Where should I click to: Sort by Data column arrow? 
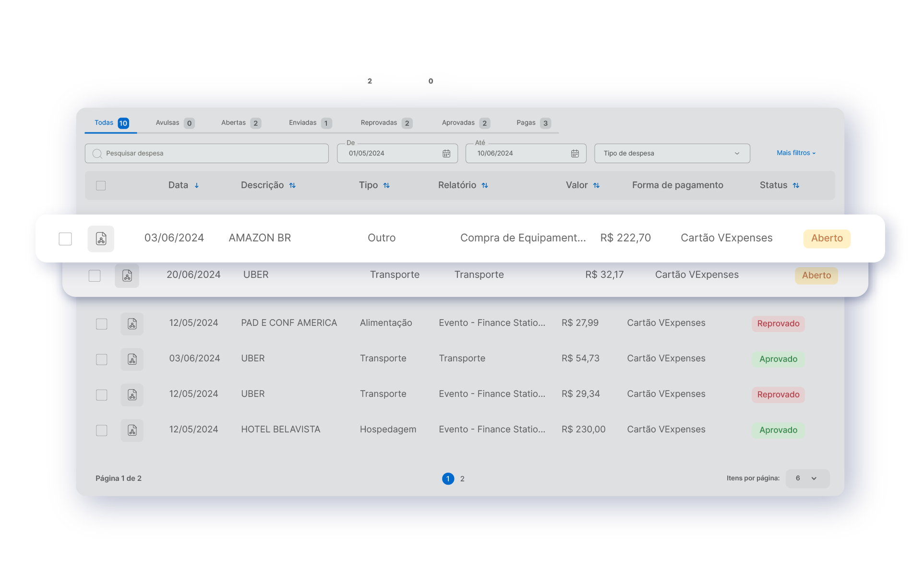click(x=196, y=186)
